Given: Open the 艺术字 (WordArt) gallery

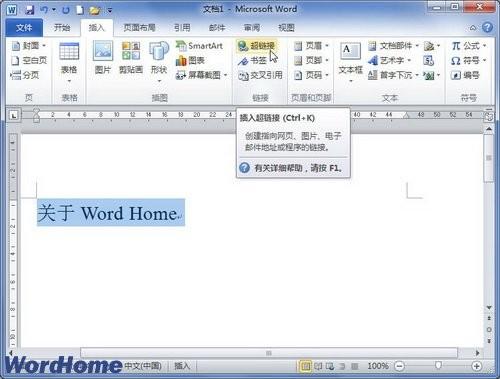Looking at the screenshot, I should click(389, 60).
